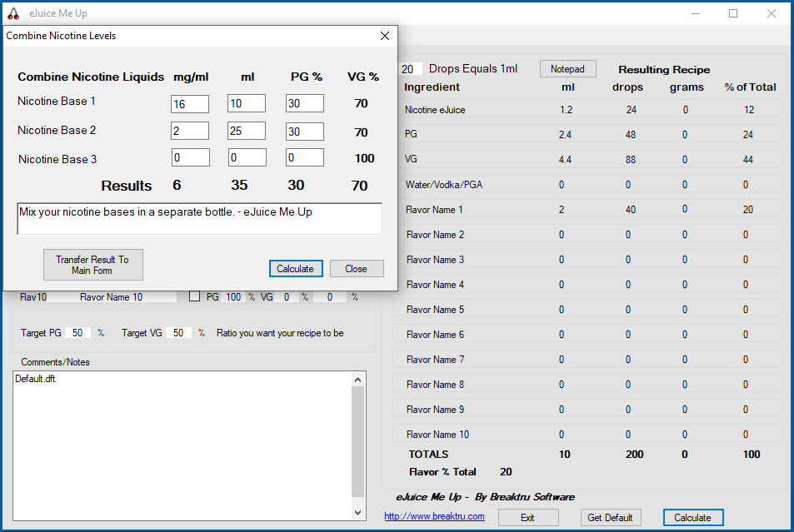Click the Close button in the dialog
794x532 pixels.
click(357, 269)
